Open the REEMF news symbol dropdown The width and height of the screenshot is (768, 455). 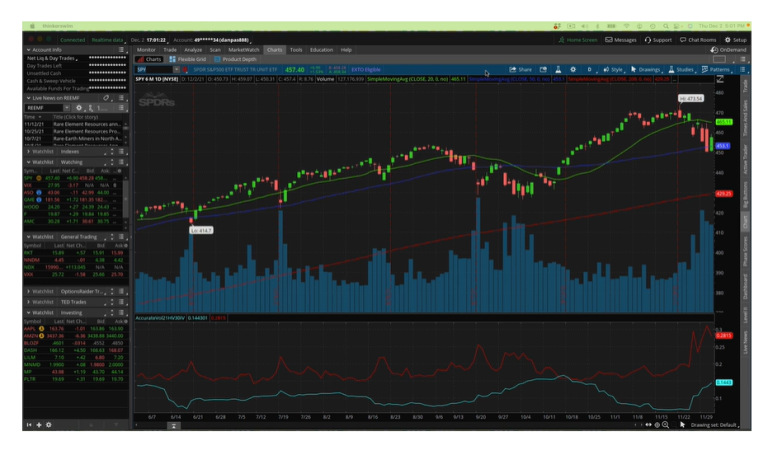tap(68, 108)
